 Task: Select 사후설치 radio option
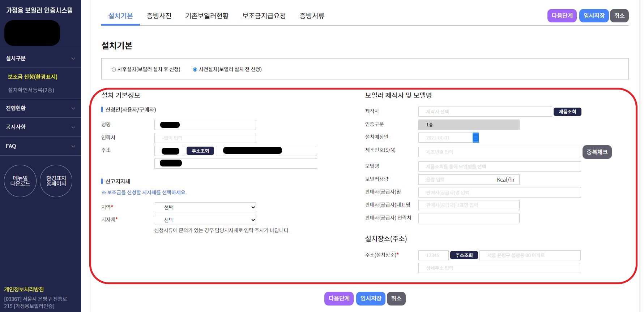pyautogui.click(x=114, y=69)
